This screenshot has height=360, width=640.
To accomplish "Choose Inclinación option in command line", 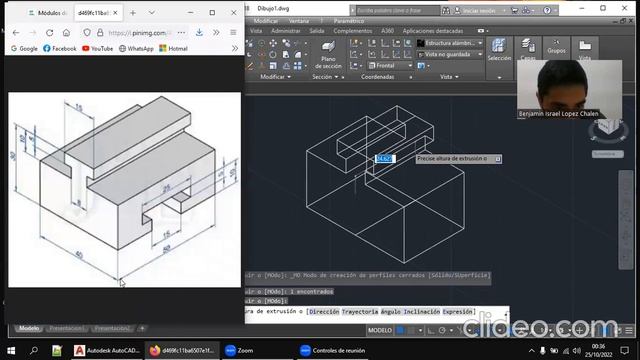I will coord(422,311).
